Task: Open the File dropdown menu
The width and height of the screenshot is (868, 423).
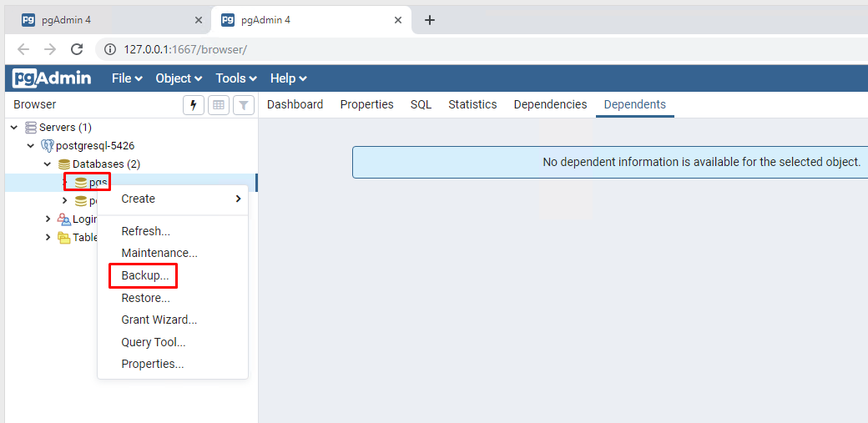Action: point(127,78)
